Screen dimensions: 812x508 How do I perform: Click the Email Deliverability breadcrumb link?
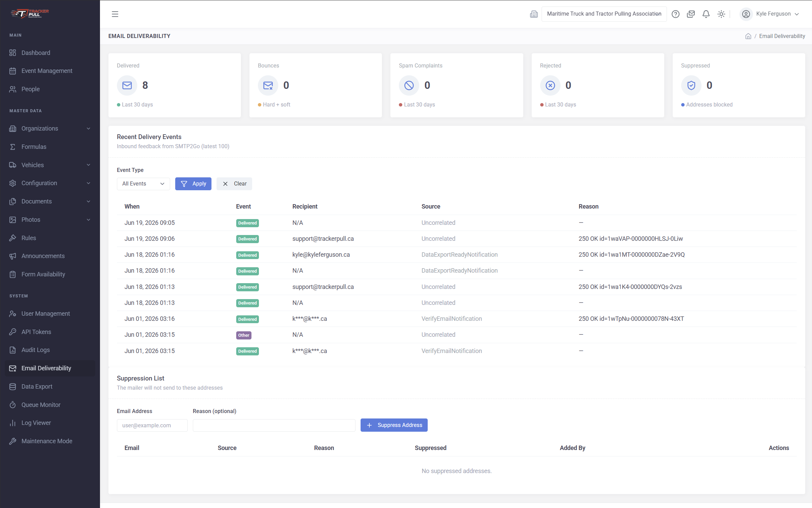782,36
